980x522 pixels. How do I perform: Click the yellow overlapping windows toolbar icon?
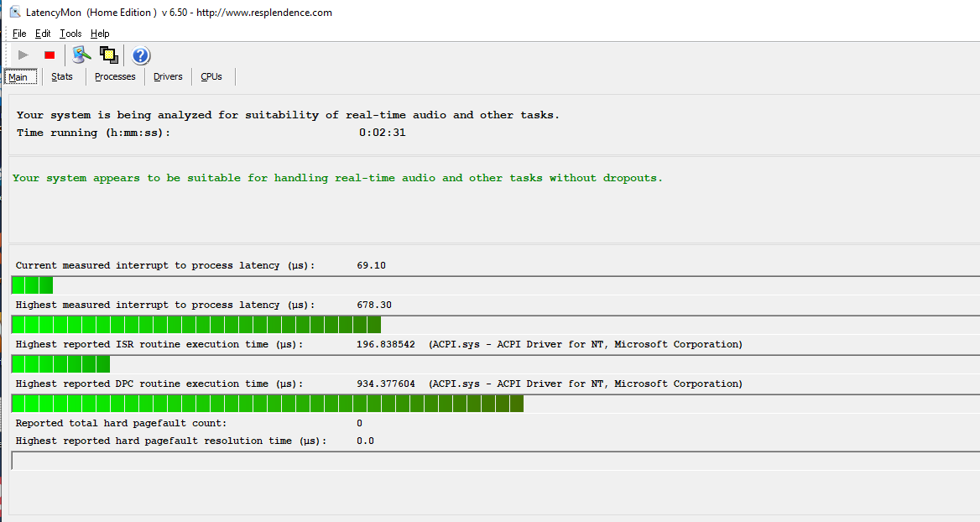point(108,55)
